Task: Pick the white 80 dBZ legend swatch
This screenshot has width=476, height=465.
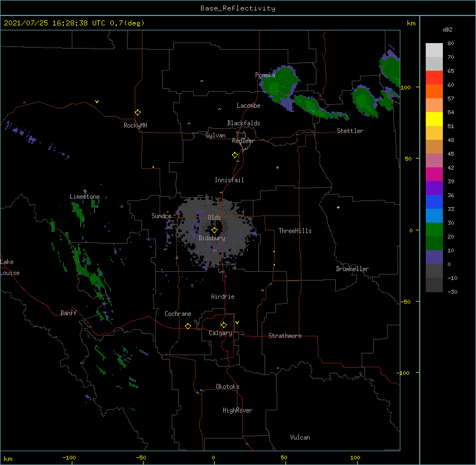Action: tap(434, 50)
